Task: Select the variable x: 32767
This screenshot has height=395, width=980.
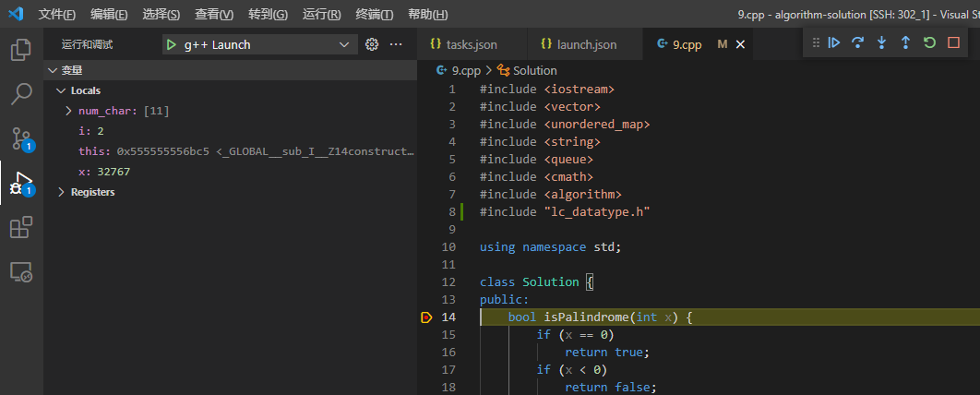Action: pyautogui.click(x=230, y=172)
